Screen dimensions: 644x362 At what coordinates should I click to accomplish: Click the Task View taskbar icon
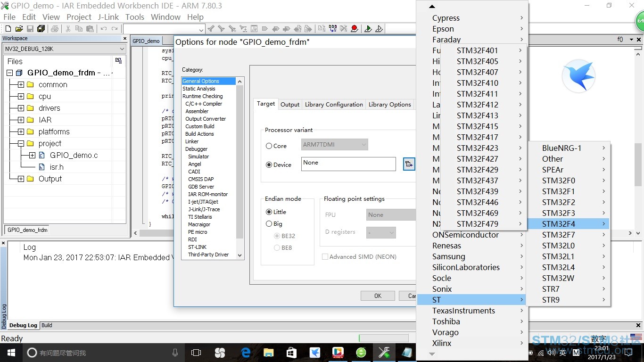point(196,352)
